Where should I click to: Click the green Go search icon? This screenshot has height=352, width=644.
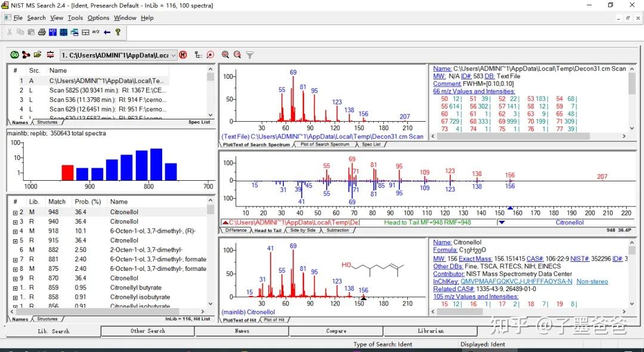point(15,55)
